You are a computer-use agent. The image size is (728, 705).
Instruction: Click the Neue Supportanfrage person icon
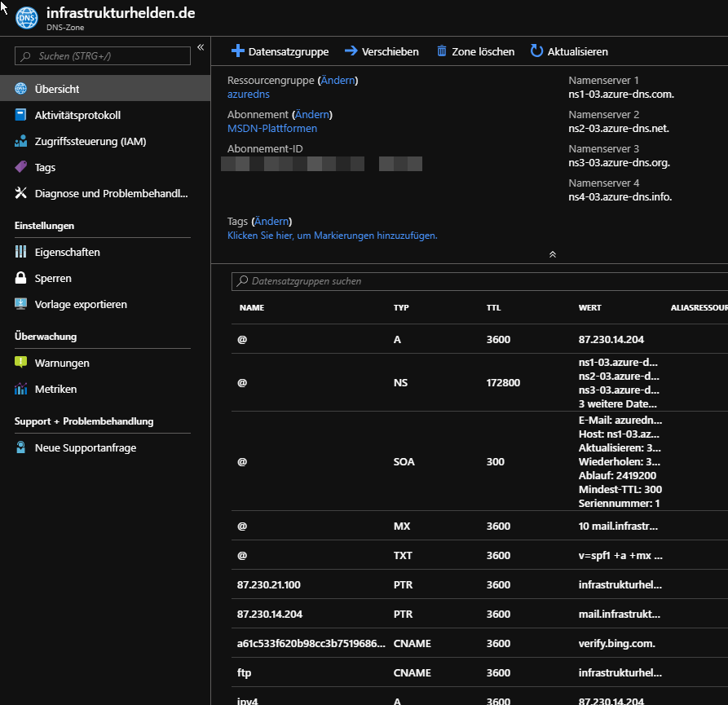click(x=21, y=447)
